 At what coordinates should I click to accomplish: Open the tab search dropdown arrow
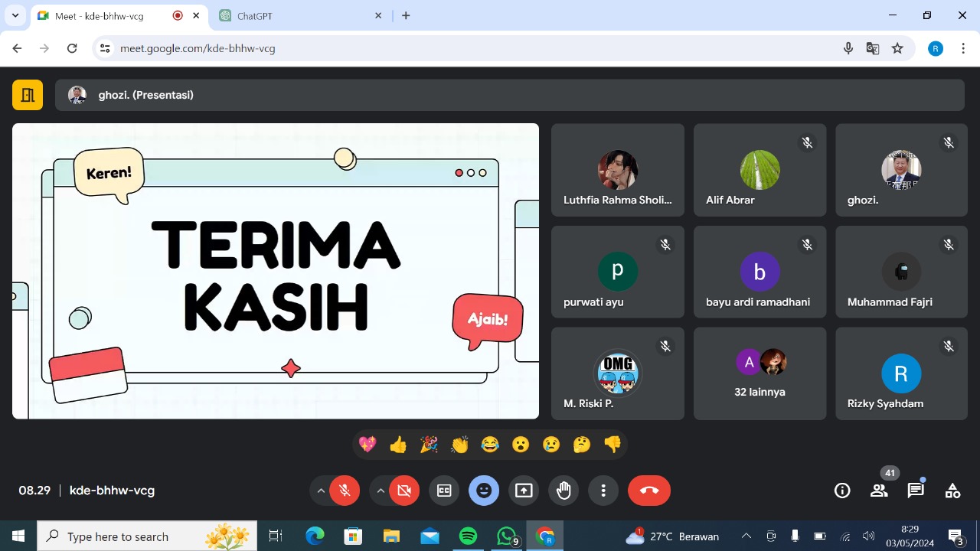pyautogui.click(x=15, y=15)
